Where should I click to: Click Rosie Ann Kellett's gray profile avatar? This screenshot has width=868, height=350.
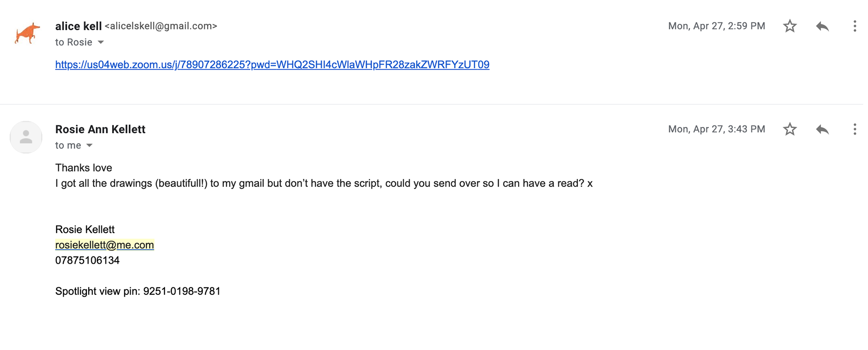pyautogui.click(x=26, y=137)
